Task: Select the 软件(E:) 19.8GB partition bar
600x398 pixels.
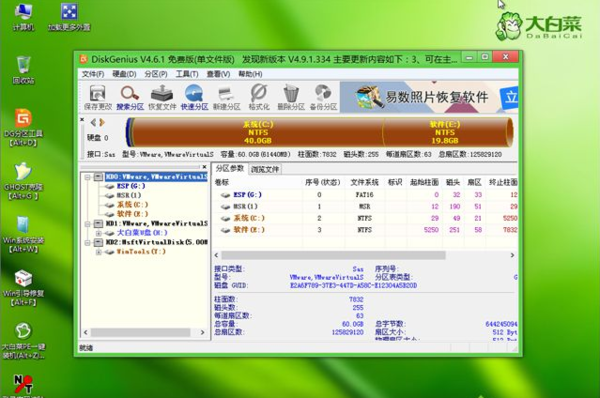Action: [445, 132]
